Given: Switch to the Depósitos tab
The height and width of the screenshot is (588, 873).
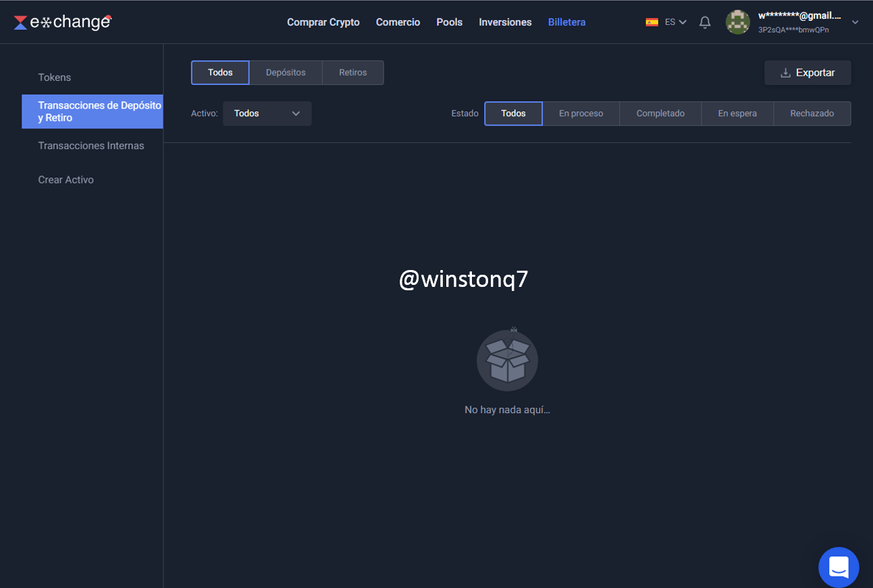Looking at the screenshot, I should [286, 73].
